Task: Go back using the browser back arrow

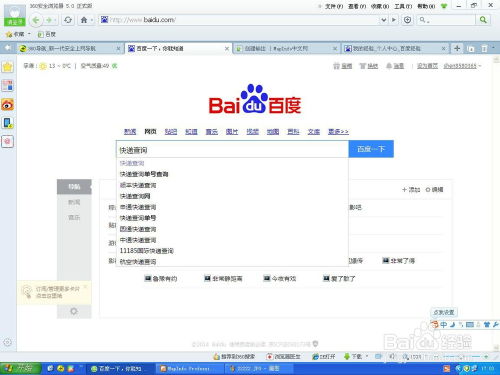Action: 36,20
